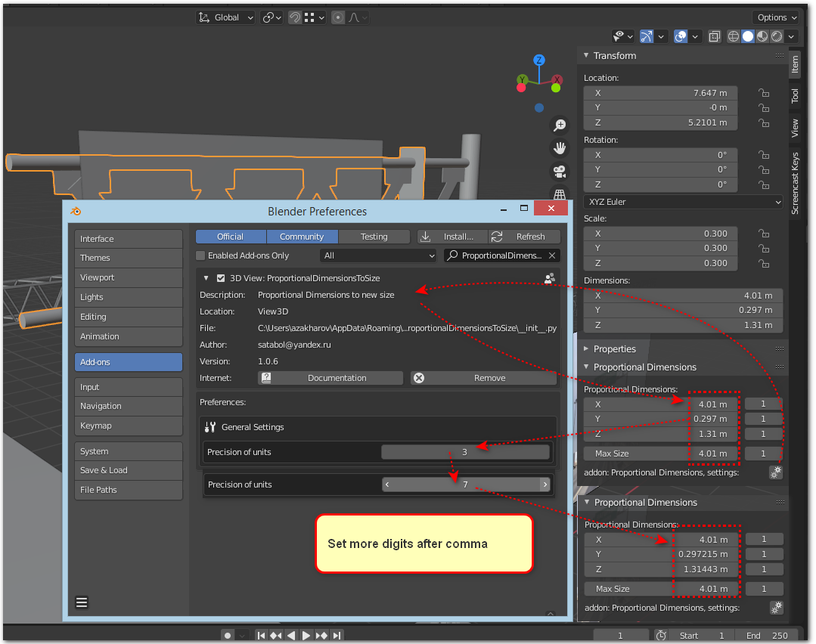Open addon Documentation
This screenshot has width=816, height=644.
(330, 378)
